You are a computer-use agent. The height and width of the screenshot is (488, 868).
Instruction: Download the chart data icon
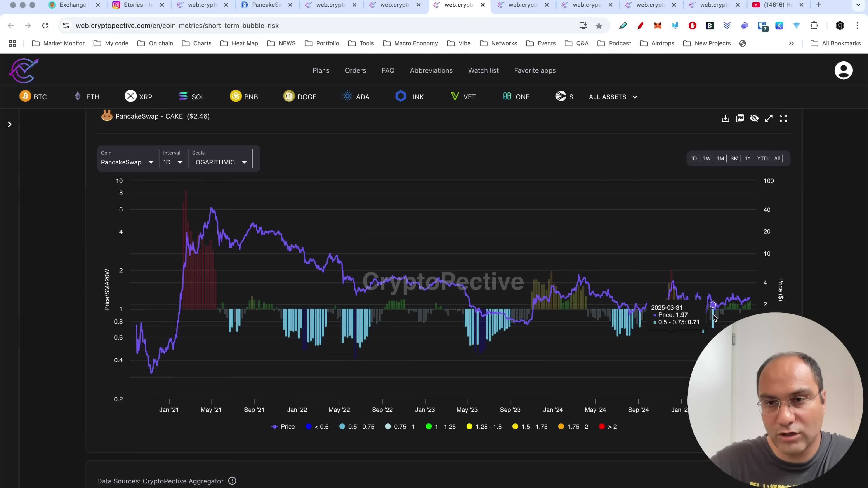pyautogui.click(x=725, y=119)
